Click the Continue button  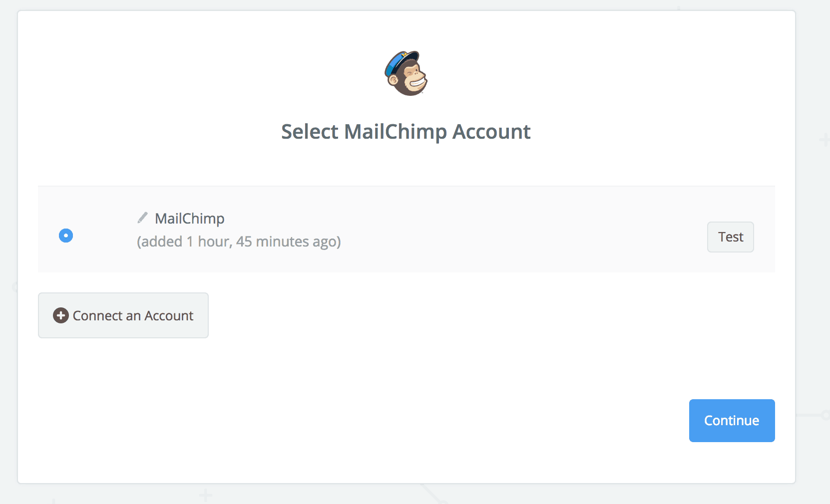click(x=732, y=421)
